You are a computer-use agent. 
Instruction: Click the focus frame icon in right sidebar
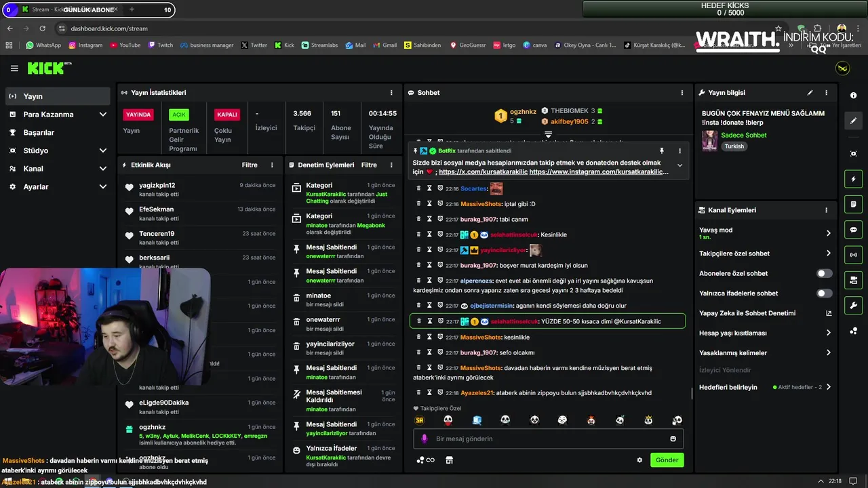(853, 154)
